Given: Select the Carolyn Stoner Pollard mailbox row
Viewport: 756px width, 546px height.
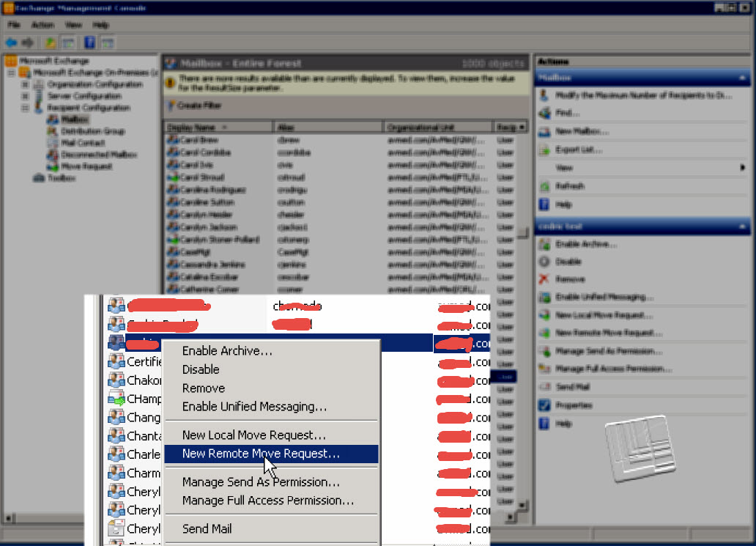Looking at the screenshot, I should coord(340,240).
